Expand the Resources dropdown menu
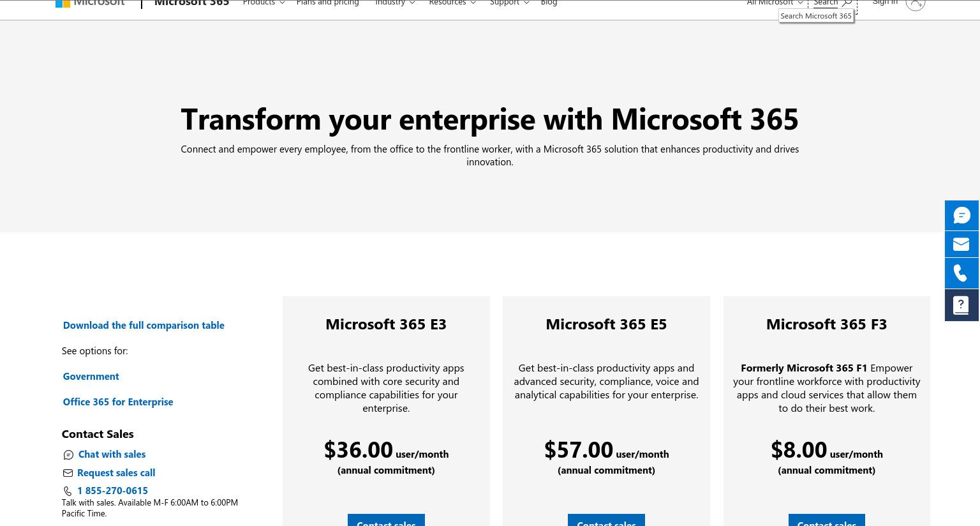980x526 pixels. (452, 3)
